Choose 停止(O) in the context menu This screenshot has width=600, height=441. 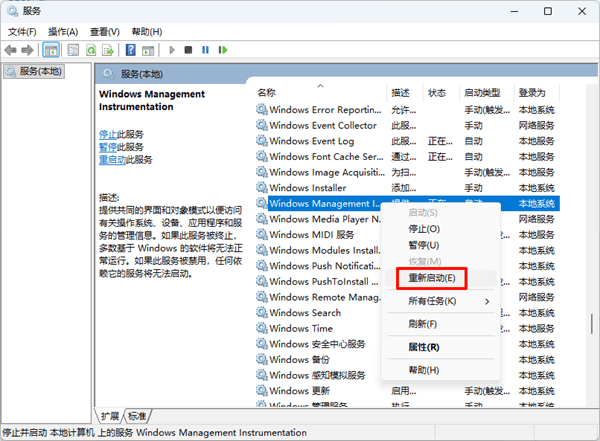(x=441, y=229)
